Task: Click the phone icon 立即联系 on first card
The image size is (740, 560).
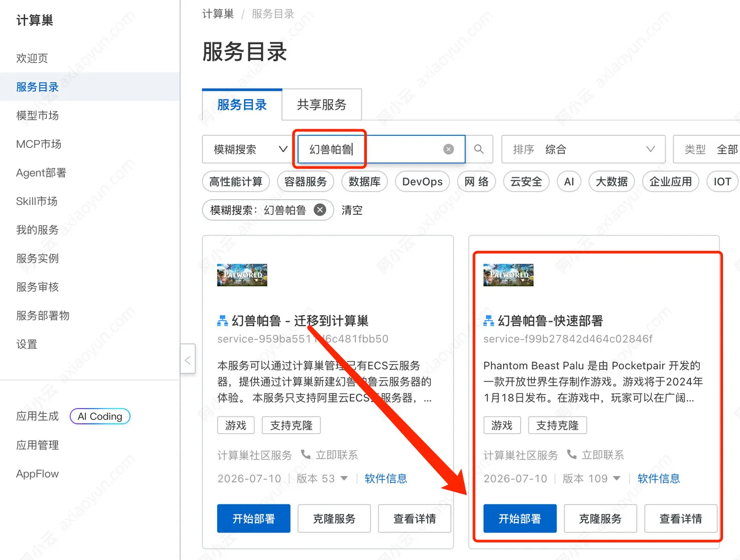Action: 306,454
